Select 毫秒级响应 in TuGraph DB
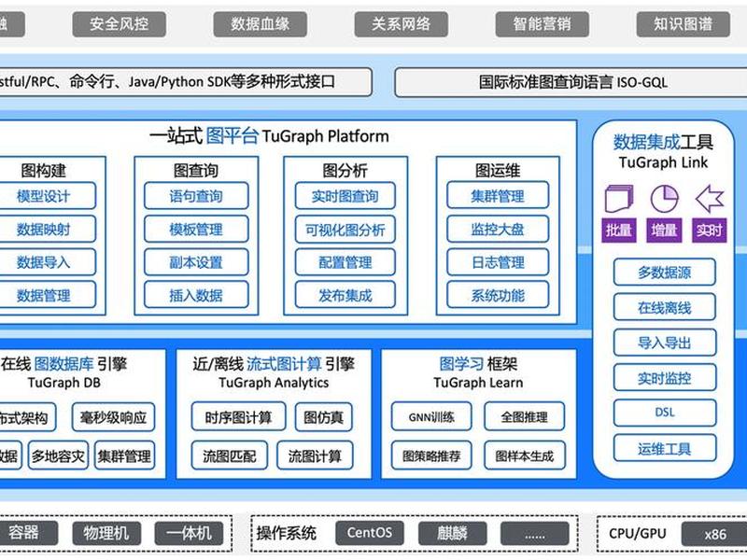The width and height of the screenshot is (747, 560). [113, 417]
